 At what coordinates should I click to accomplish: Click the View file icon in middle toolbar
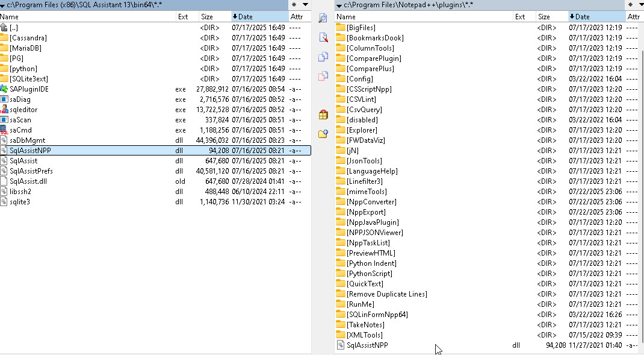point(323,17)
